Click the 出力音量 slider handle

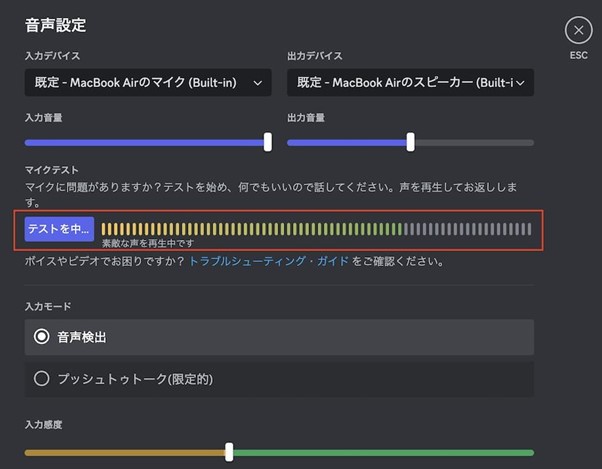click(410, 142)
